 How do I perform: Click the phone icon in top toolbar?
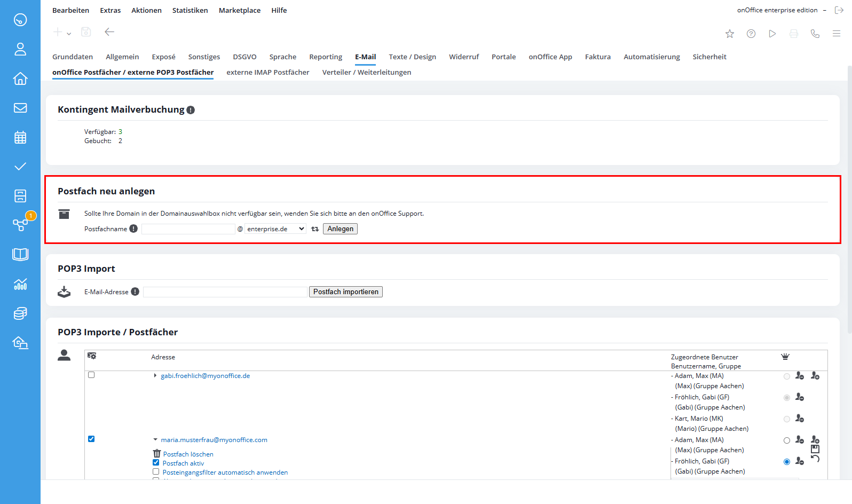point(815,34)
